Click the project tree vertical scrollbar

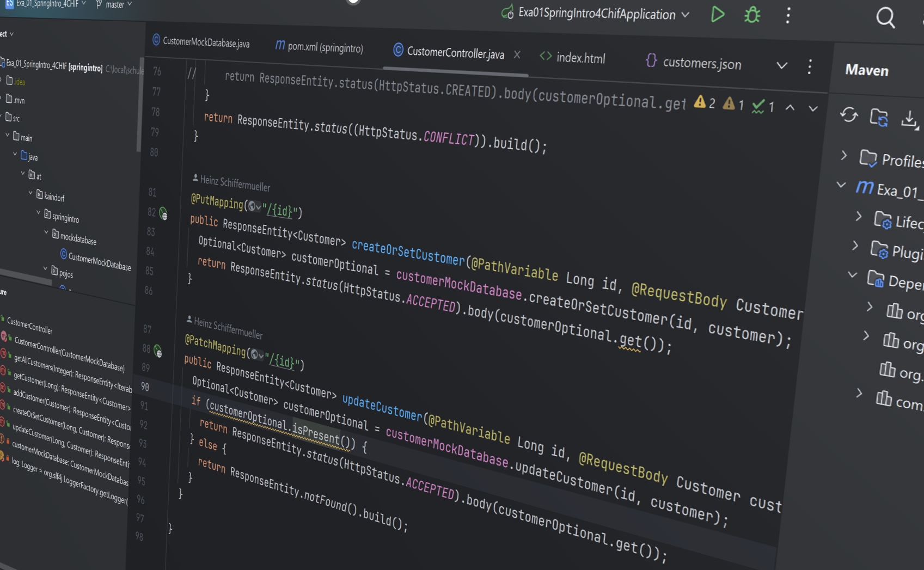(x=139, y=105)
